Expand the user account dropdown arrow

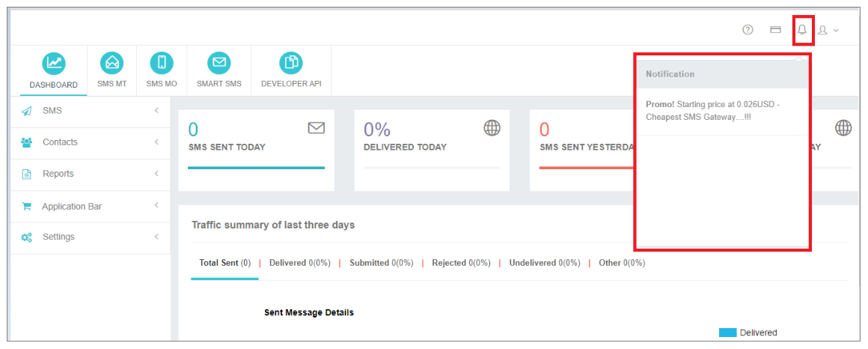[x=836, y=31]
